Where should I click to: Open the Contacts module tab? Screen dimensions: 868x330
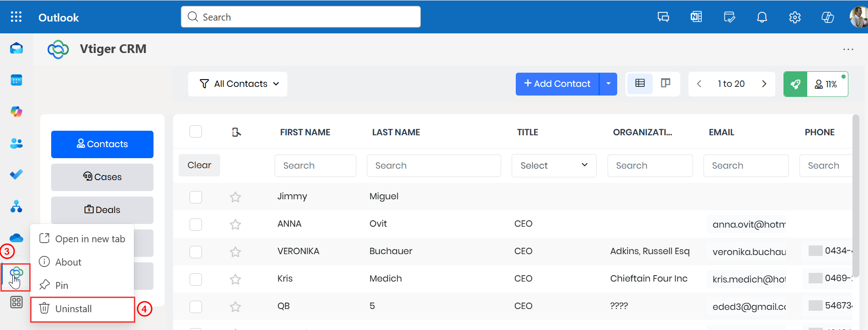tap(102, 144)
